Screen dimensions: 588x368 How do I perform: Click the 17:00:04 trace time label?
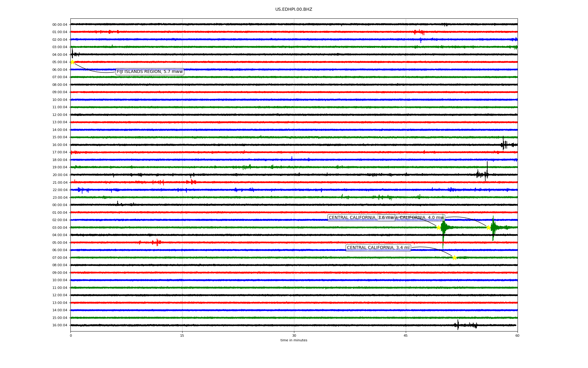point(60,152)
